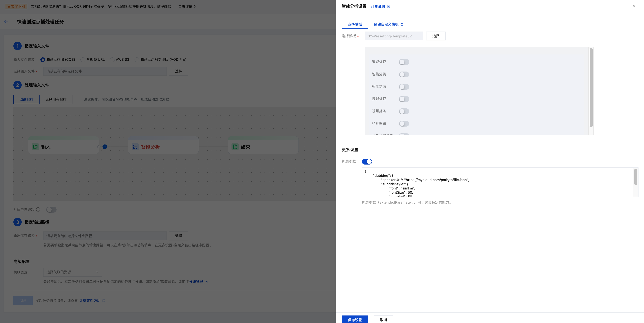This screenshot has width=644, height=323.
Task: Click the info icon beside 开启事件通知
Action: [38, 210]
